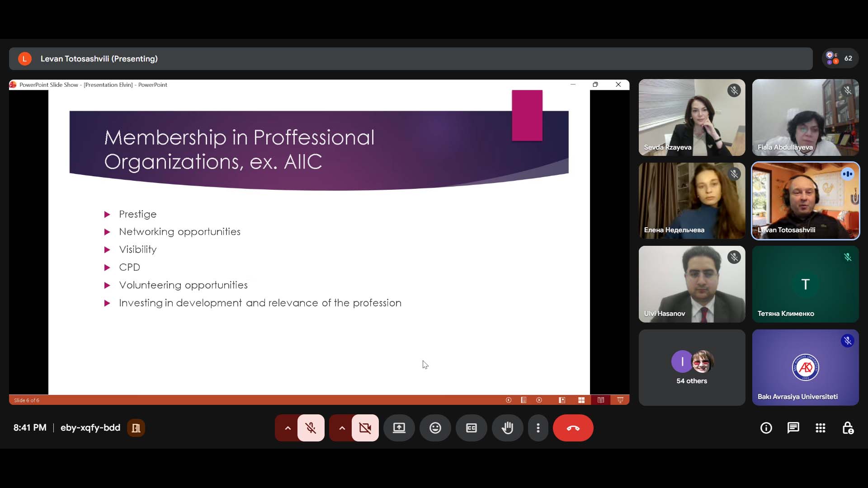Expand the audio settings chevron
Viewport: 868px width, 488px height.
(288, 428)
